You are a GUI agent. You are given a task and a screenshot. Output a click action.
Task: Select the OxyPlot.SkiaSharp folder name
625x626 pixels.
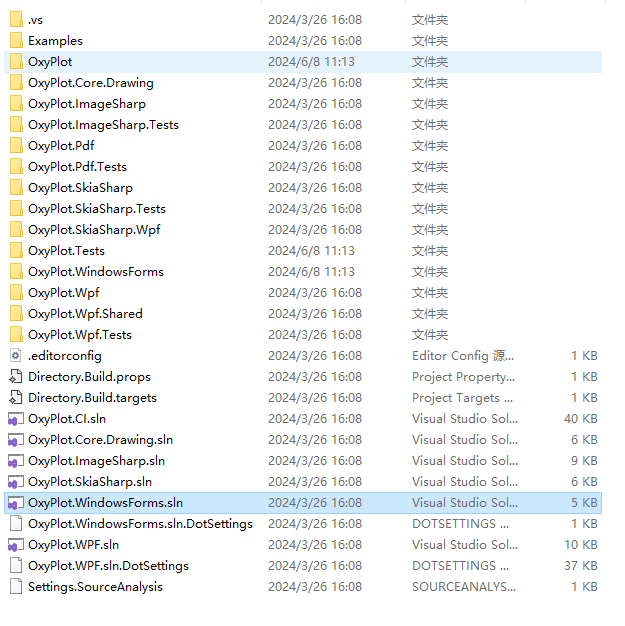(x=80, y=188)
